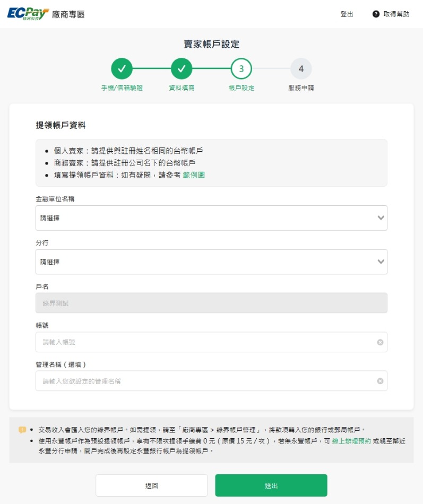Open the 分行 branch dropdown
The width and height of the screenshot is (423, 504).
pos(211,262)
